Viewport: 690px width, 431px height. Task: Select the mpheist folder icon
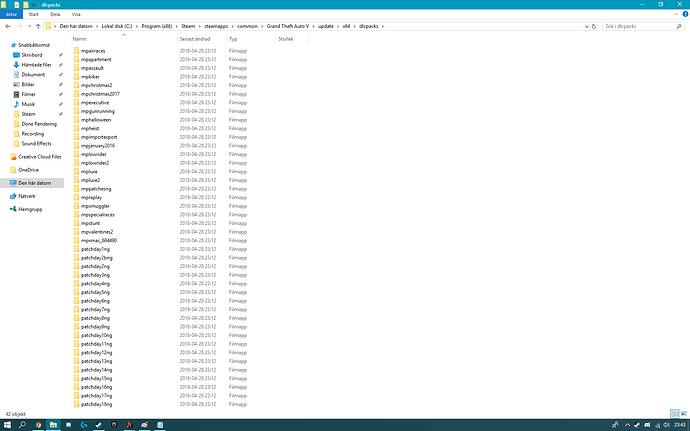[77, 129]
